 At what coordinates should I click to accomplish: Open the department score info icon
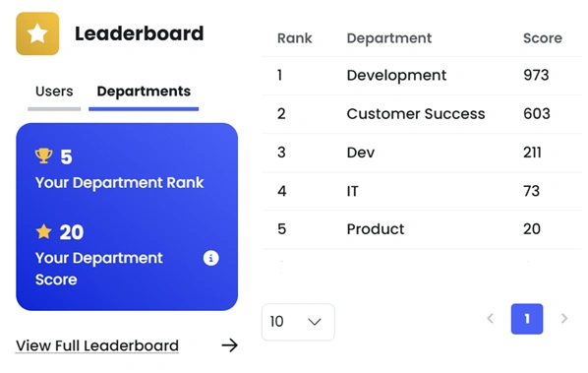tap(210, 258)
